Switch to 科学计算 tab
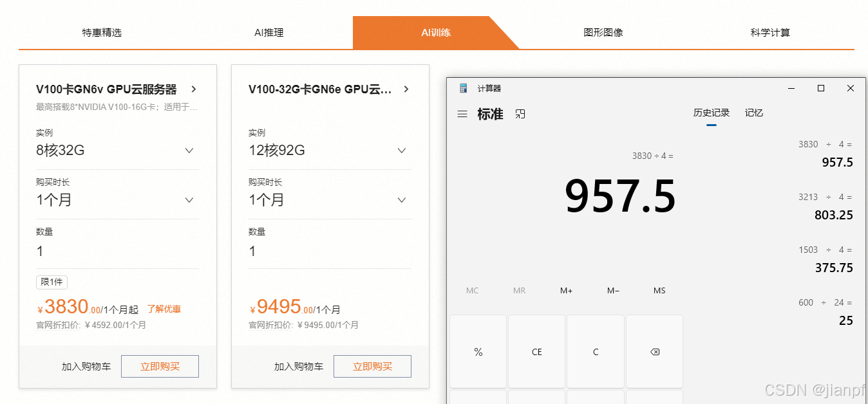The width and height of the screenshot is (868, 404). (770, 32)
